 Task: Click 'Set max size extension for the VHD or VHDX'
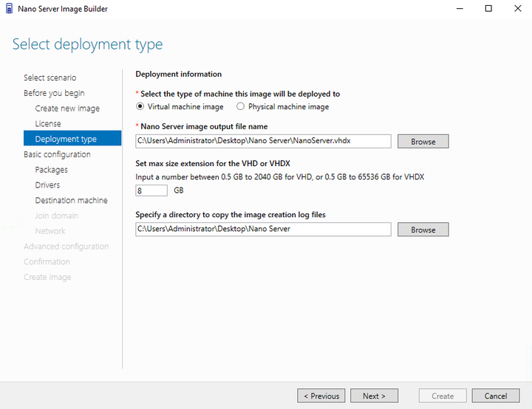(213, 163)
